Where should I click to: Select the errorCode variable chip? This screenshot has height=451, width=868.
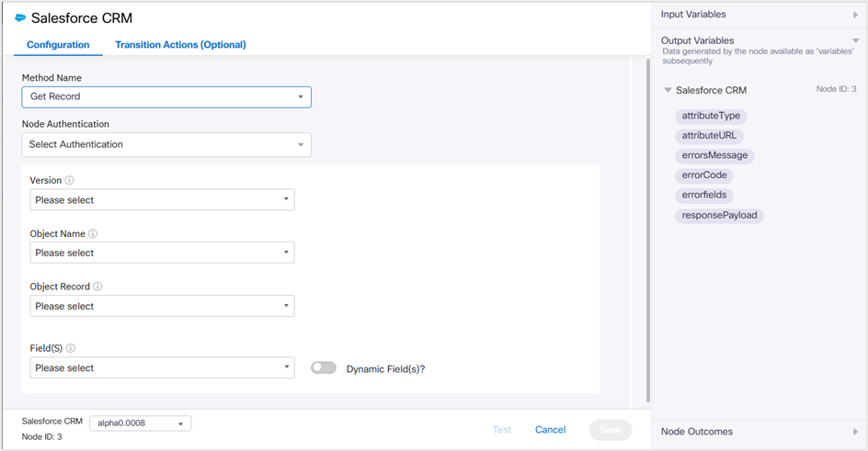click(x=704, y=175)
